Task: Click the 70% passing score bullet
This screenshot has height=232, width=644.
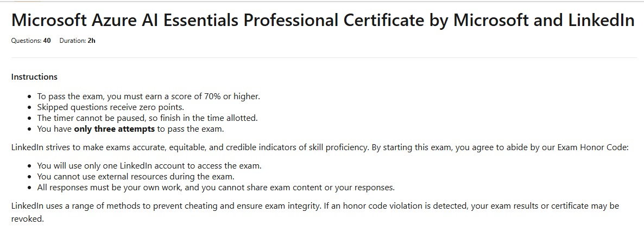Action: point(148,96)
